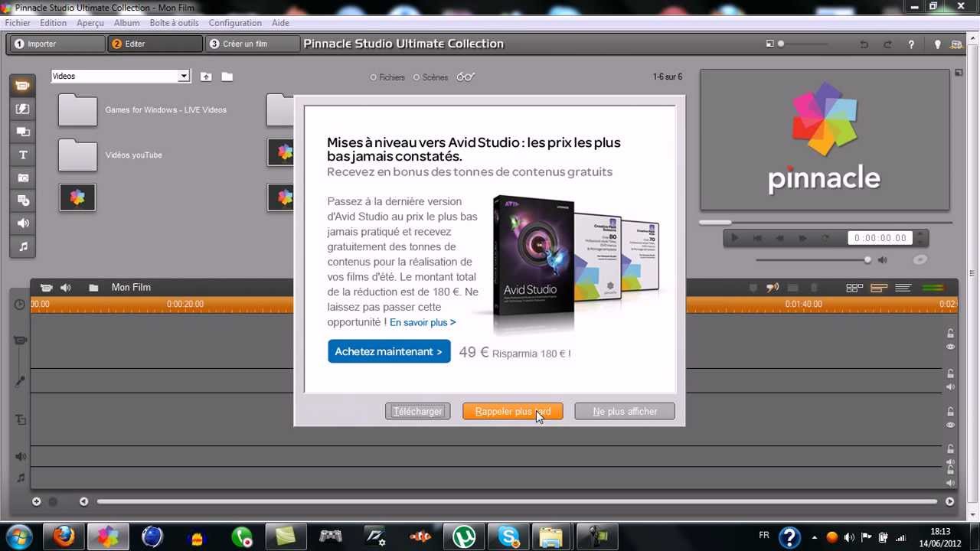Switch to the Importer tab
980x551 pixels.
pos(57,44)
